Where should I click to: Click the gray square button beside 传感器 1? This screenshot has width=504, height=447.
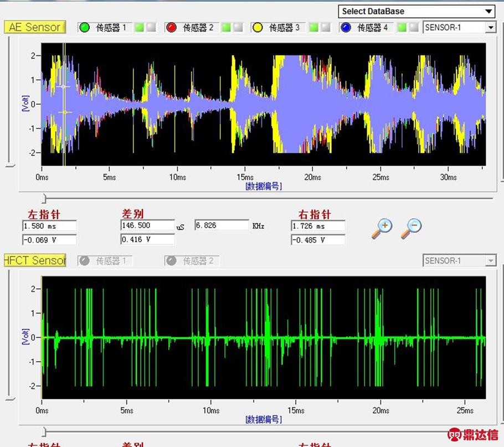[x=151, y=28]
